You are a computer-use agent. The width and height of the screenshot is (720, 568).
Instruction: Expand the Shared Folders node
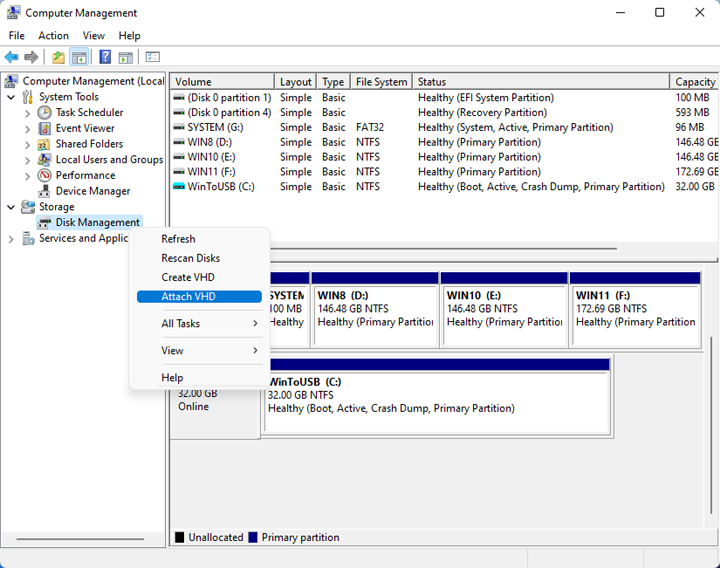[28, 145]
